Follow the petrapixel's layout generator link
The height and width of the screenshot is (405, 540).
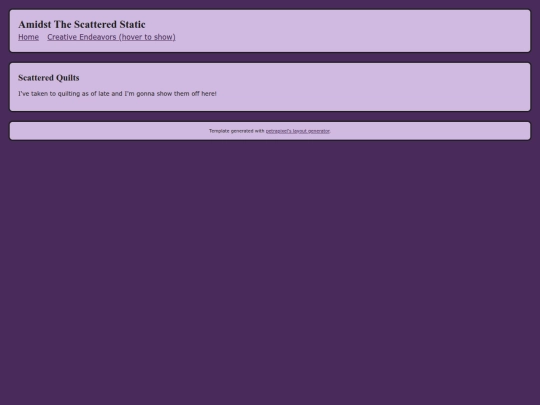pyautogui.click(x=298, y=131)
